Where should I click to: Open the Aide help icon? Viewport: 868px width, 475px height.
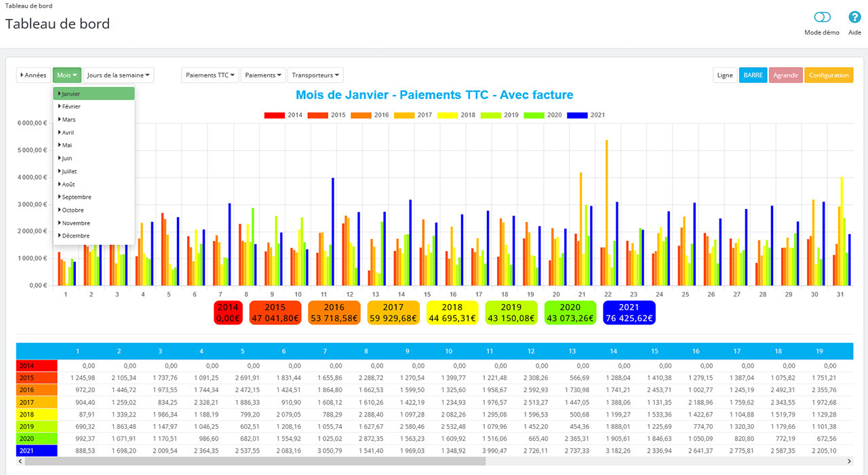855,18
